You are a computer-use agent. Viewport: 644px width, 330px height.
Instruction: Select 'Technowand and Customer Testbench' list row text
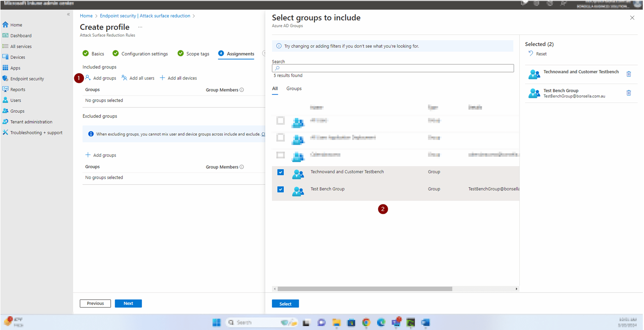pos(347,172)
